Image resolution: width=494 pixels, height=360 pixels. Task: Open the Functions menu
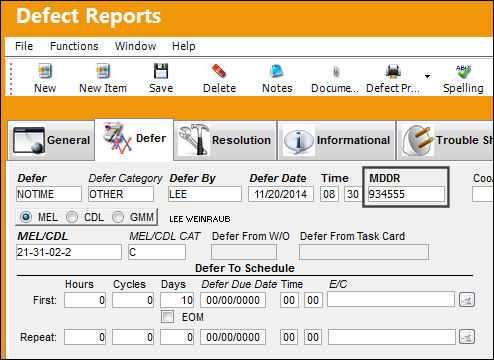[x=74, y=46]
